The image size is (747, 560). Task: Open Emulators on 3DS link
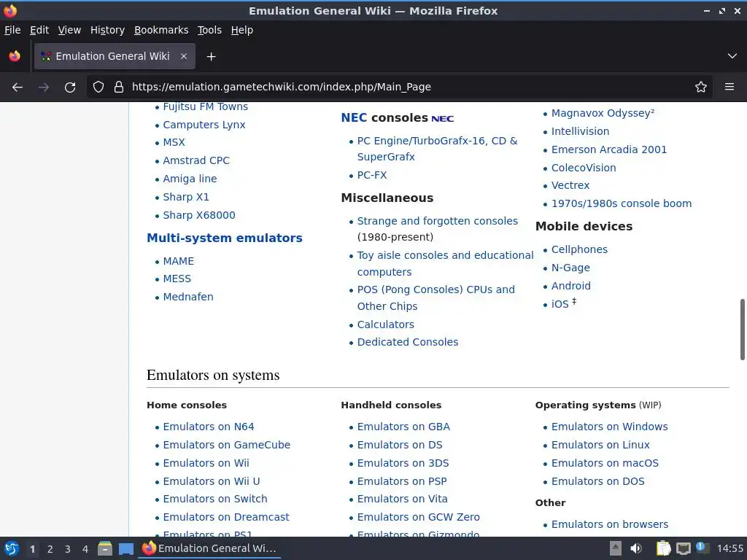click(x=403, y=463)
